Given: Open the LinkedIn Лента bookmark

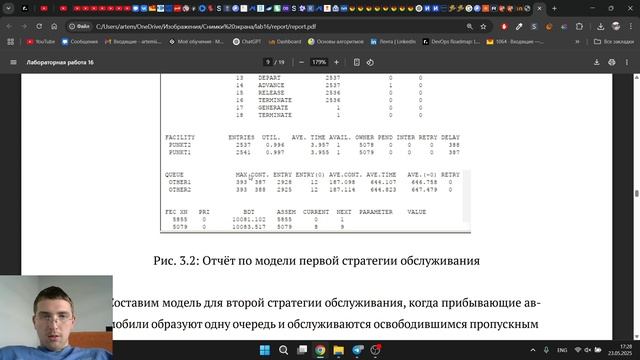Looking at the screenshot, I should [x=393, y=42].
